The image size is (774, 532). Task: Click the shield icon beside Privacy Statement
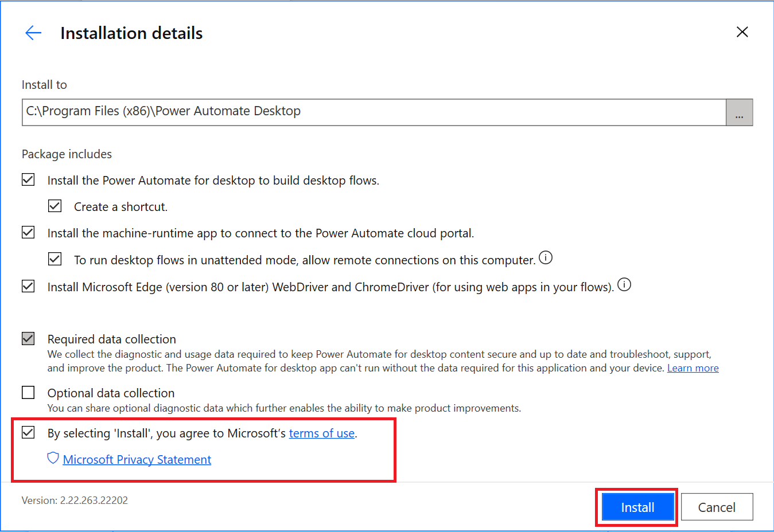pos(53,459)
